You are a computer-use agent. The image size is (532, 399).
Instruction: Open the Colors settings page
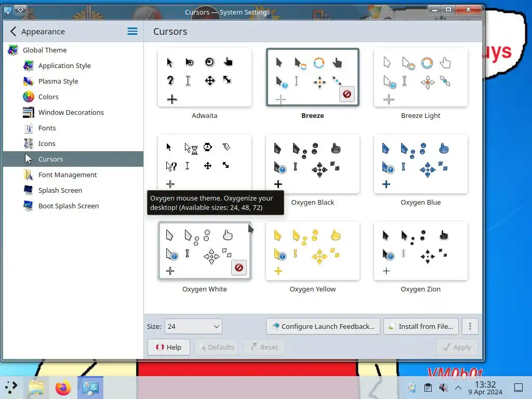73,97
